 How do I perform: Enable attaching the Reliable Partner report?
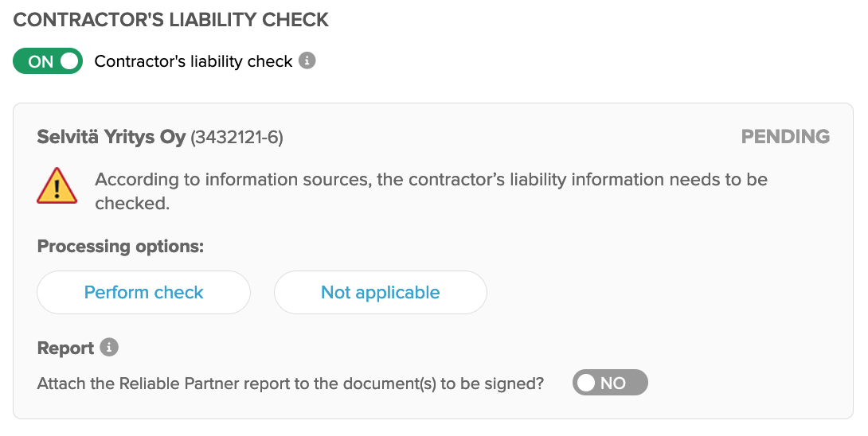610,383
